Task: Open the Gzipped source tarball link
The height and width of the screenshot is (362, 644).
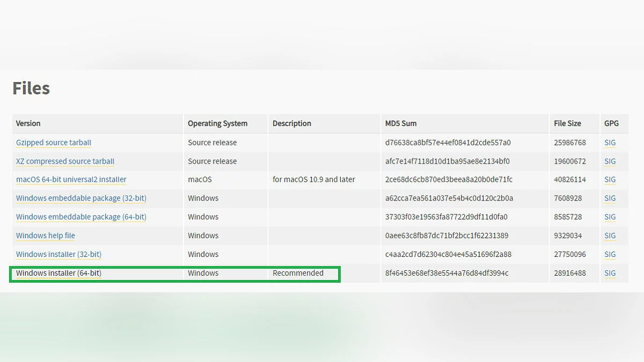Action: pyautogui.click(x=54, y=143)
